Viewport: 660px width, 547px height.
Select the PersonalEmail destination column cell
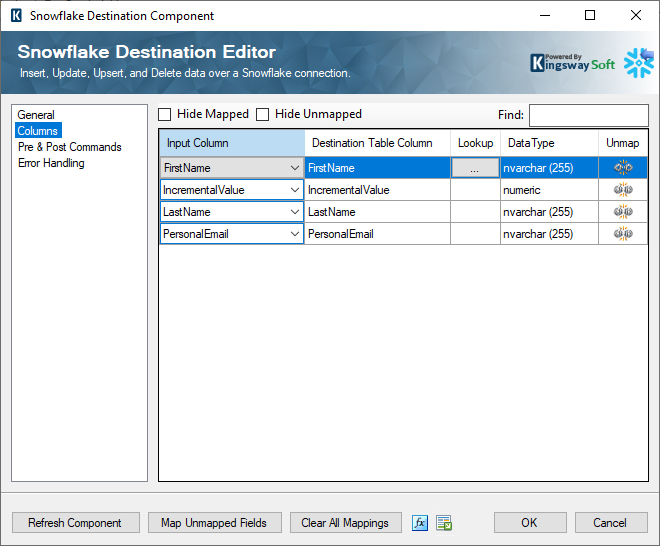pyautogui.click(x=378, y=234)
